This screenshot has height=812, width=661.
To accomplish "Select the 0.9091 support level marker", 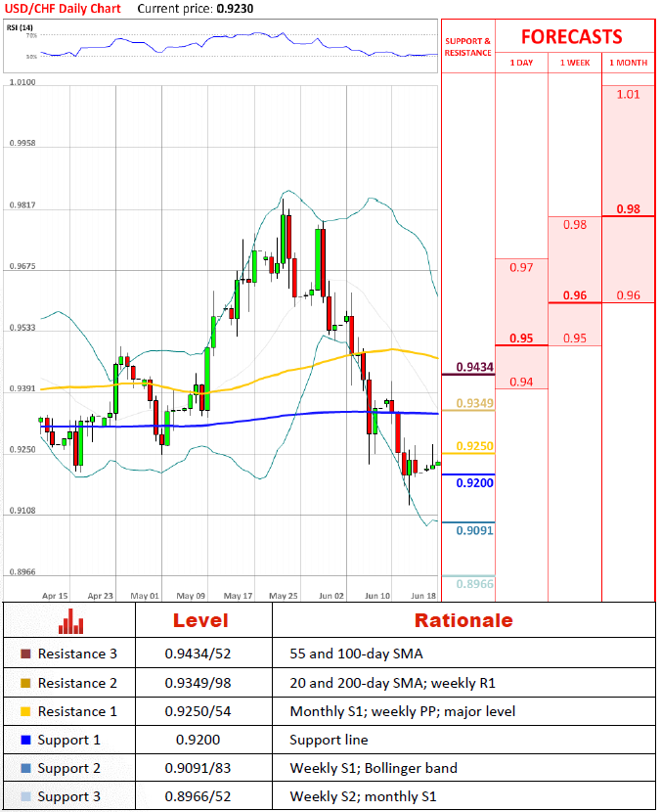I will (474, 530).
